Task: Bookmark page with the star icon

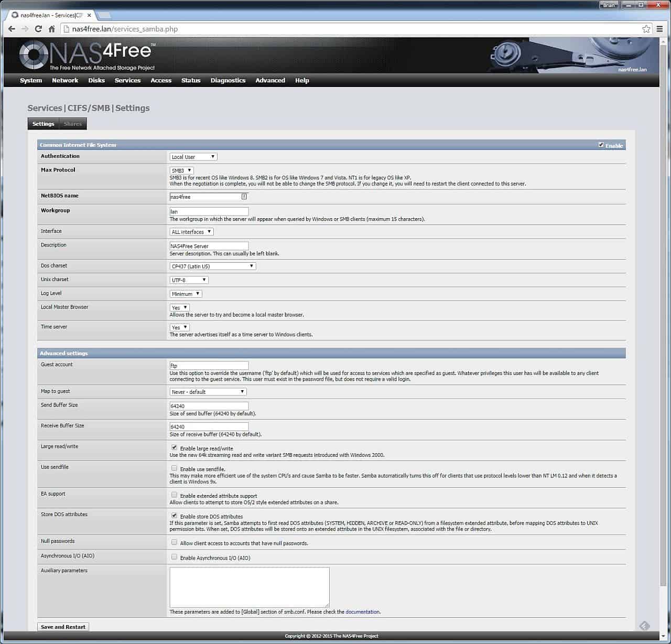Action: pos(646,29)
